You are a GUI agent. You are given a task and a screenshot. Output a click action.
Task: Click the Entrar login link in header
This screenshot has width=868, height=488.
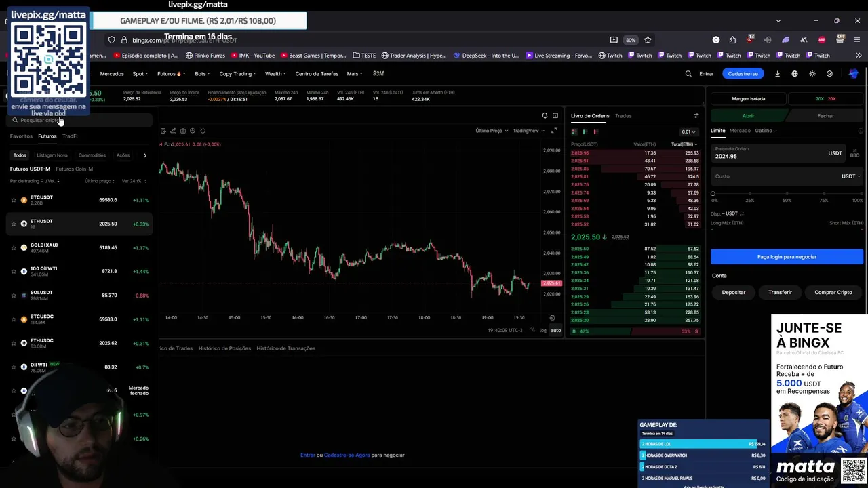707,74
